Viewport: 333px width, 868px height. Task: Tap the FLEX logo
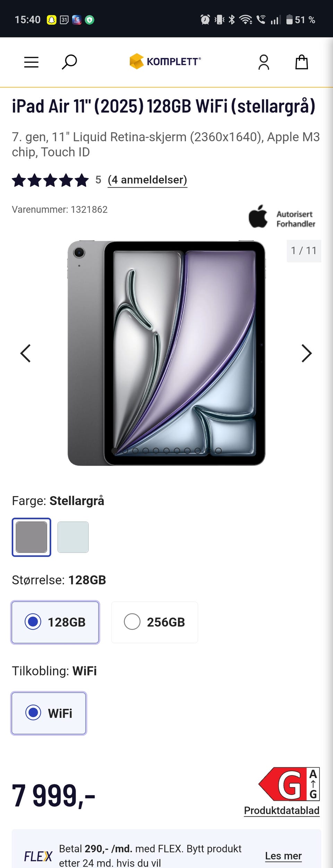38,856
